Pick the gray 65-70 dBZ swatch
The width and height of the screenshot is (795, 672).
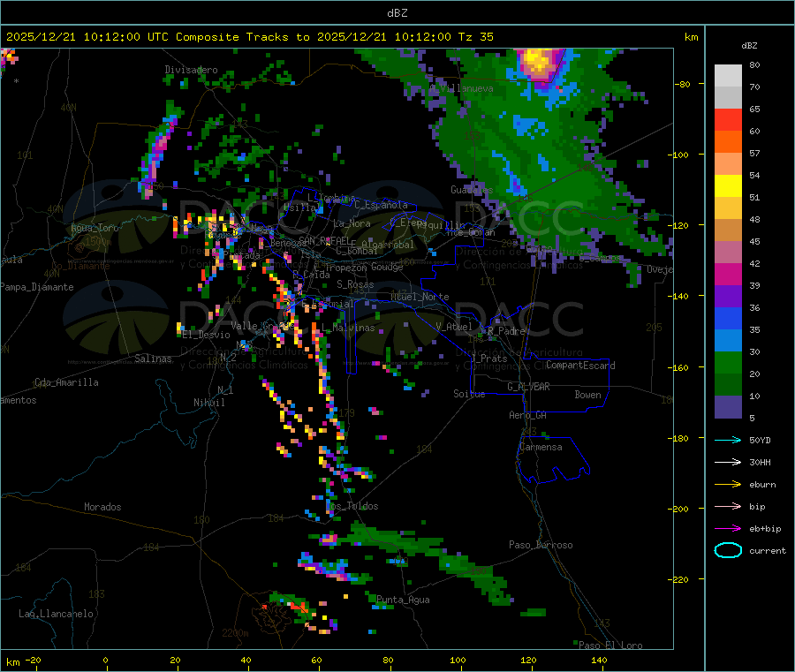(728, 98)
